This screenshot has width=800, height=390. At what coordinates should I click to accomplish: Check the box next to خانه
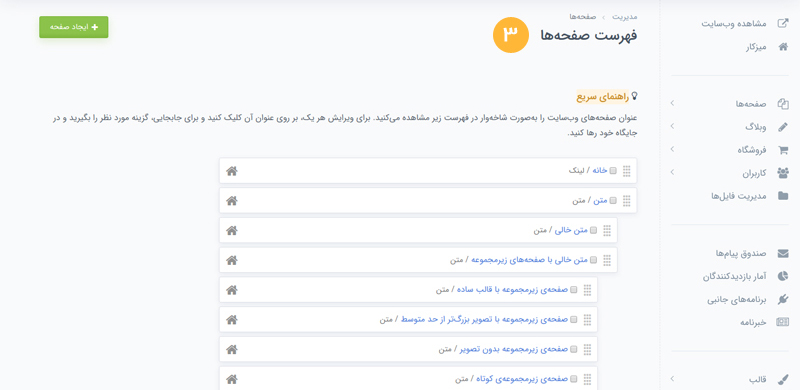613,171
